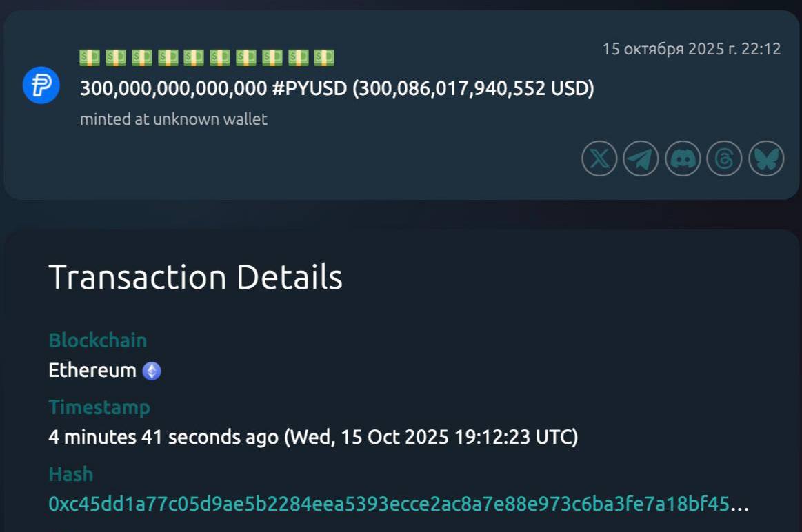Click the 300,000,000,000,000 minted amount
Screen dimensions: 802x532
click(173, 89)
